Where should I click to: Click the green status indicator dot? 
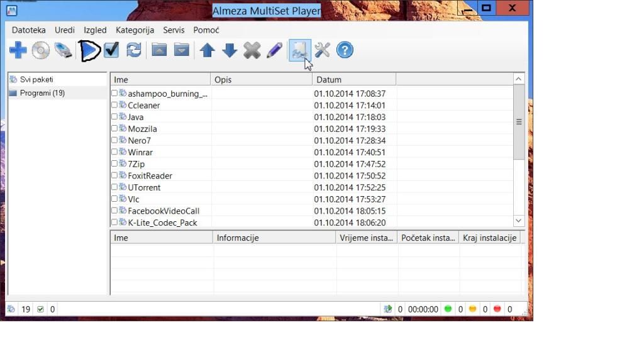click(448, 309)
